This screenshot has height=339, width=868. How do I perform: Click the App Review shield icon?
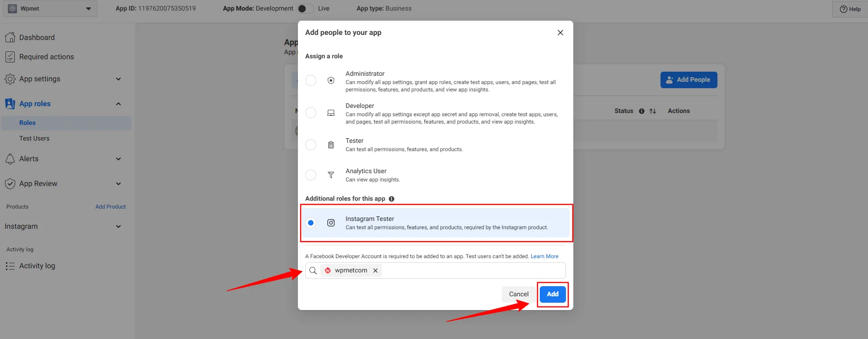pyautogui.click(x=10, y=184)
